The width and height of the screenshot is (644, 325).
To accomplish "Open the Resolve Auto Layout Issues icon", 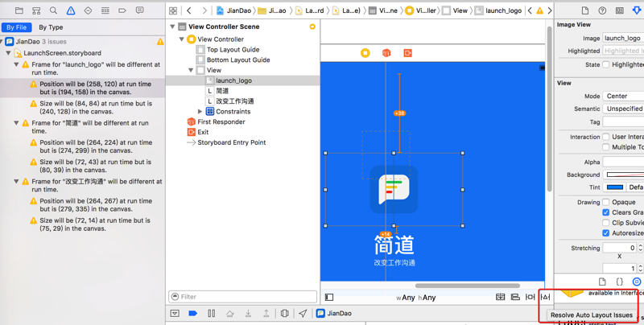I will pos(546,297).
